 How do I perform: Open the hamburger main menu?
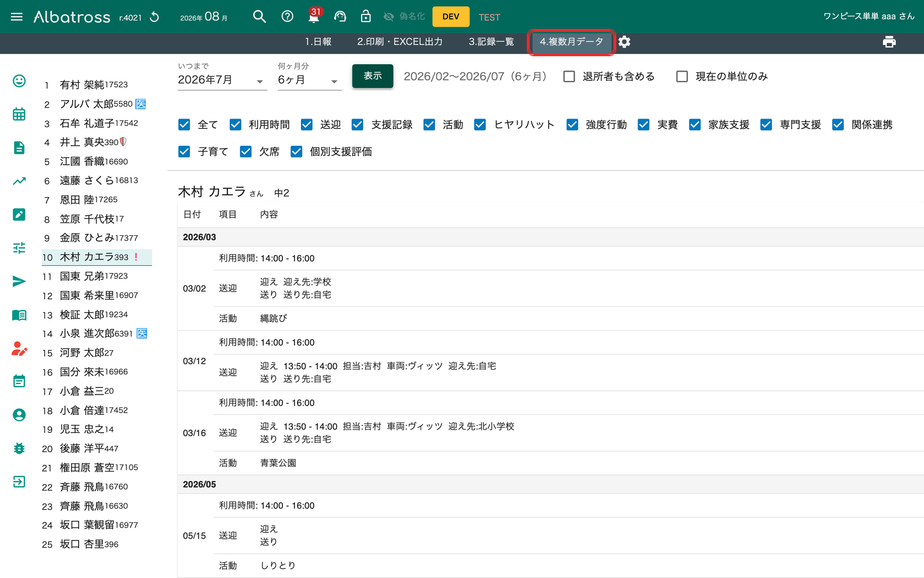coord(17,17)
